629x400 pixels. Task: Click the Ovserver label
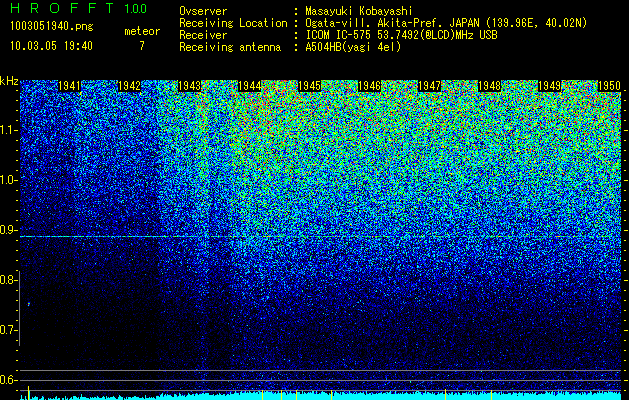pos(203,11)
